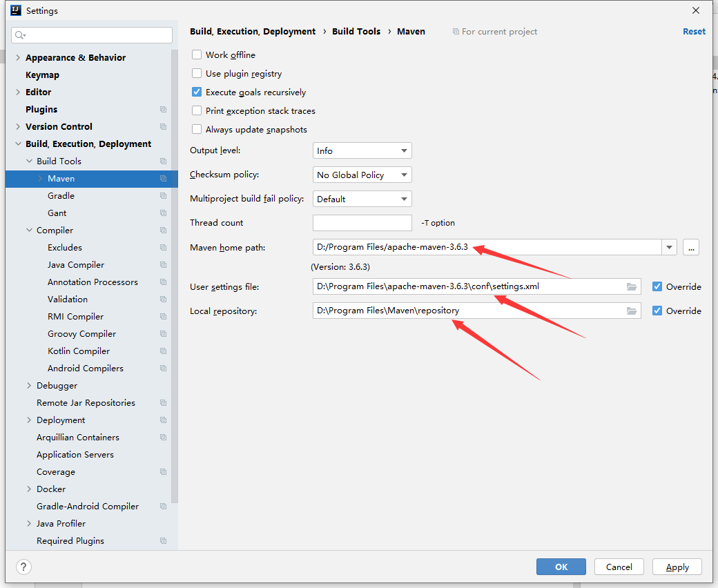Screen dimensions: 718x588
Task: Click the project icon beside Java Compiler
Action: tap(163, 265)
